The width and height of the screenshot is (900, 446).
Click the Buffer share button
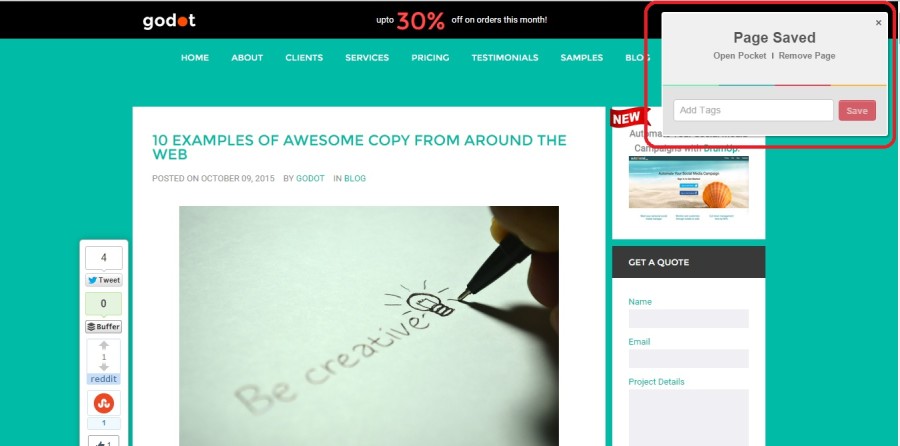[x=104, y=327]
